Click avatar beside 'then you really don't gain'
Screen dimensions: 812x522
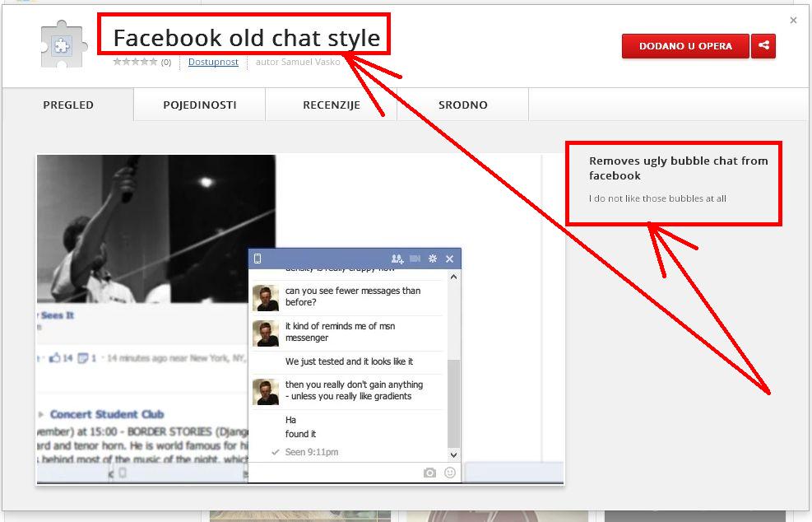point(266,392)
